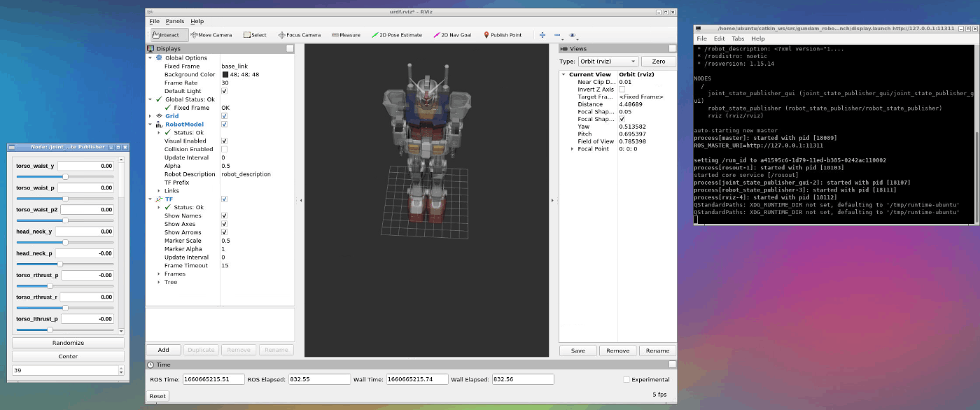Open the terminal Edit menu

(720, 38)
